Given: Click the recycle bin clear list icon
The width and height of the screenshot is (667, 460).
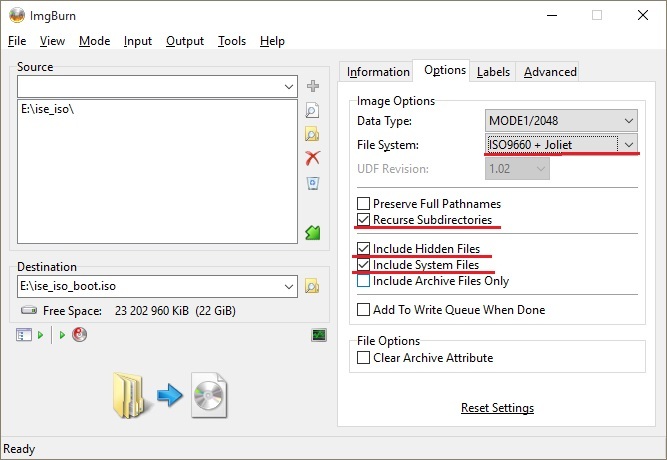Looking at the screenshot, I should point(313,183).
